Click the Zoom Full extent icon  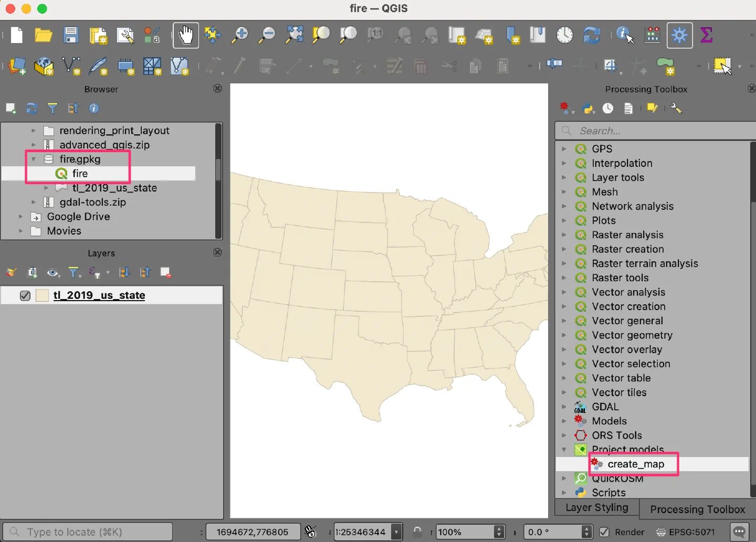tap(295, 35)
